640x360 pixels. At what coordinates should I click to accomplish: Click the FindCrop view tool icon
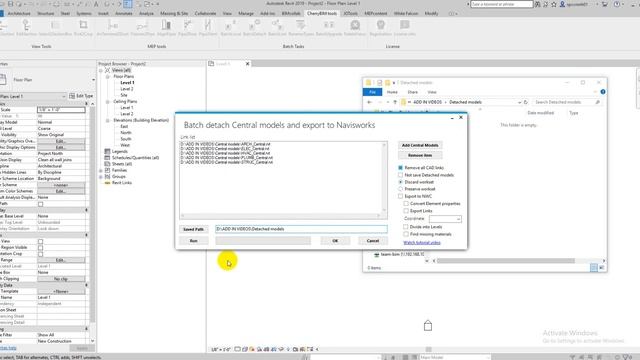coord(83,25)
